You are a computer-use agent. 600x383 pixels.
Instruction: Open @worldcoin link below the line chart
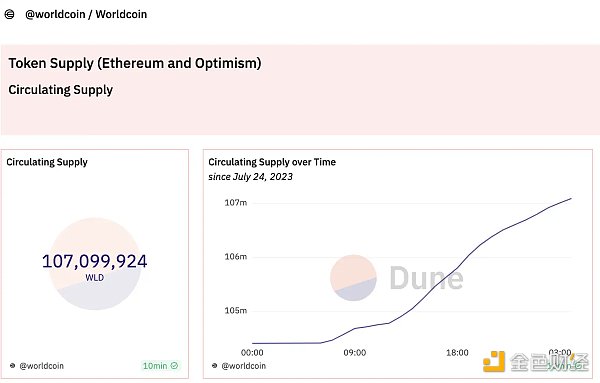coord(243,366)
